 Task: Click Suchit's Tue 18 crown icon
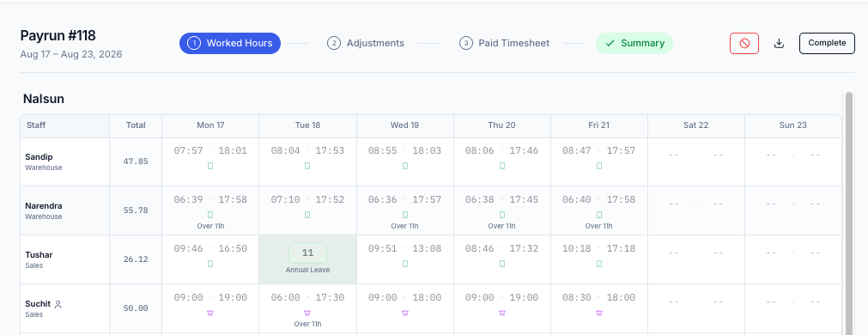[307, 313]
